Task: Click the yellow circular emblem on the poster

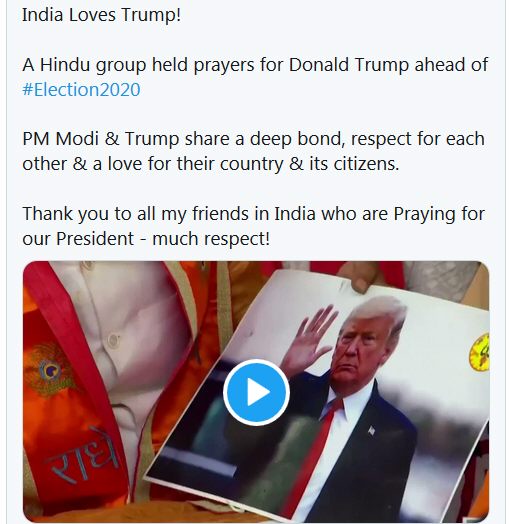Action: tap(480, 352)
